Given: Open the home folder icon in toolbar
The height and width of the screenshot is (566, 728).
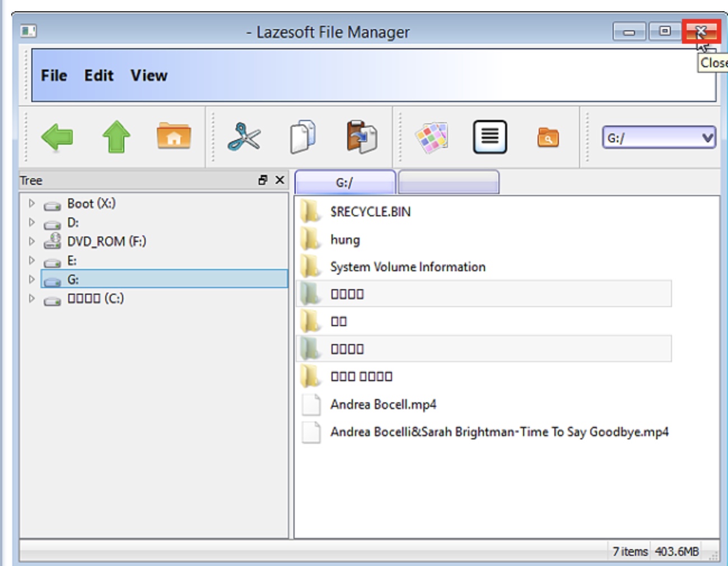Looking at the screenshot, I should [174, 136].
